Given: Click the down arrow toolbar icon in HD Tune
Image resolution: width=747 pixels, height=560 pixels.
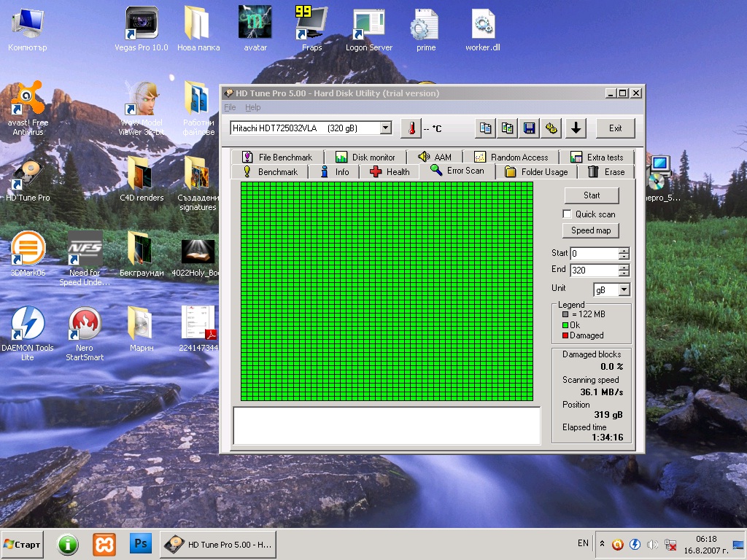Looking at the screenshot, I should coord(576,128).
